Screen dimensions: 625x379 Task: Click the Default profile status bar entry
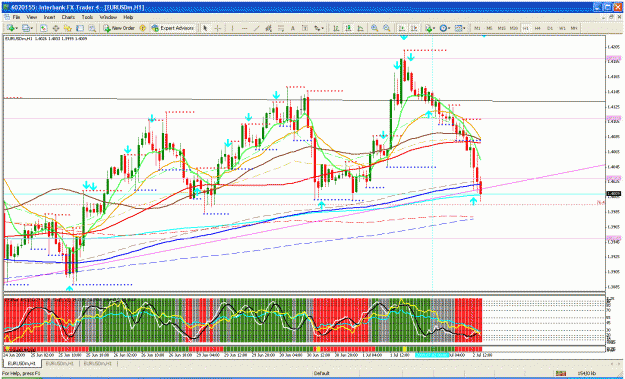[321, 373]
